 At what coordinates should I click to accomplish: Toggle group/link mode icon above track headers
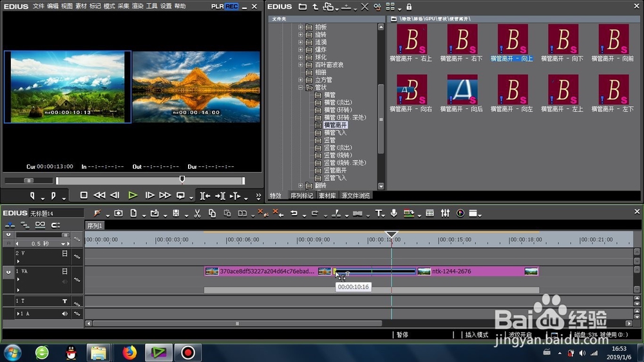click(x=40, y=225)
